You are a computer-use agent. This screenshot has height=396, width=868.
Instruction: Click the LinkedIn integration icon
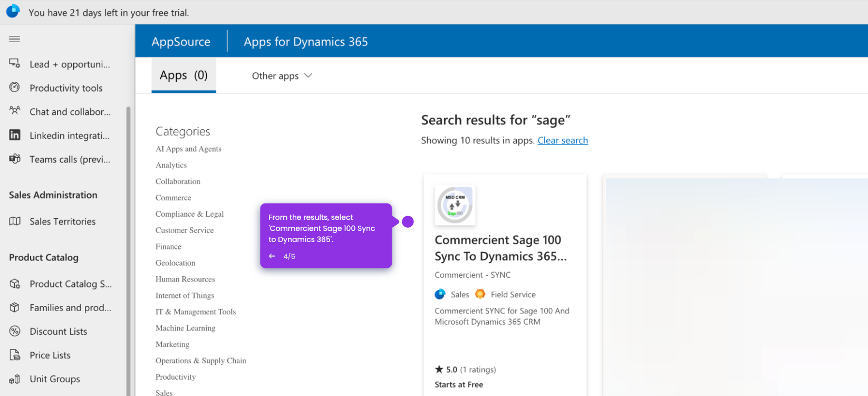click(15, 135)
